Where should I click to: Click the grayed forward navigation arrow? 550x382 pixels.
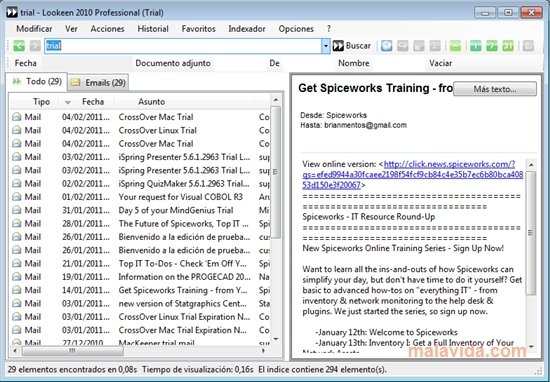(x=35, y=46)
